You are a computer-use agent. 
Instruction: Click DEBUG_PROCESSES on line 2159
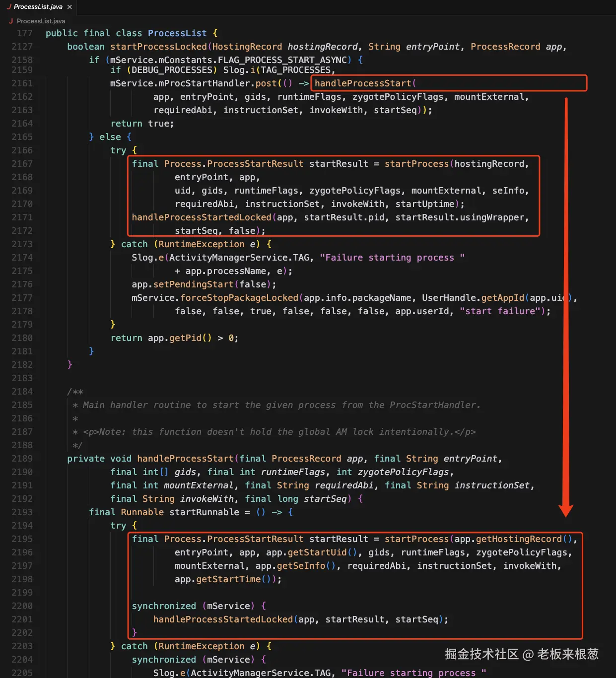[x=172, y=70]
